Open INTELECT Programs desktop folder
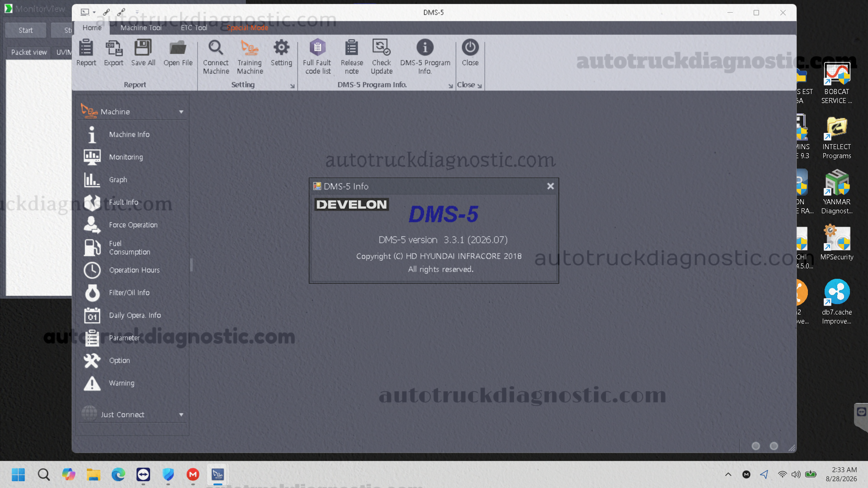This screenshot has width=868, height=488. coord(837,139)
